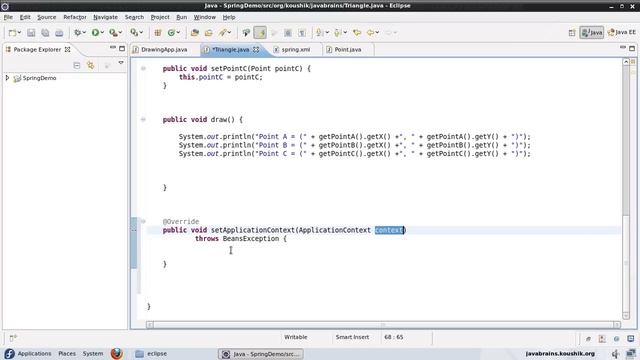
Task: Open the Applications menu in panel
Action: pos(34,353)
